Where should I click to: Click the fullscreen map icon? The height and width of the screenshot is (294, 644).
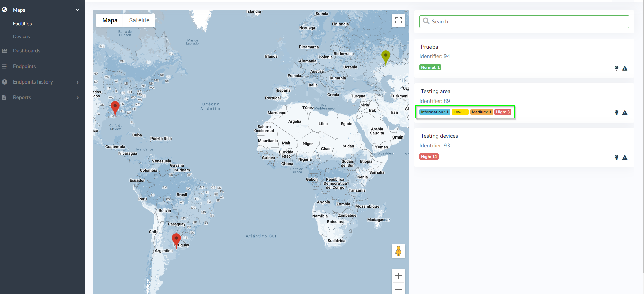[x=398, y=20]
